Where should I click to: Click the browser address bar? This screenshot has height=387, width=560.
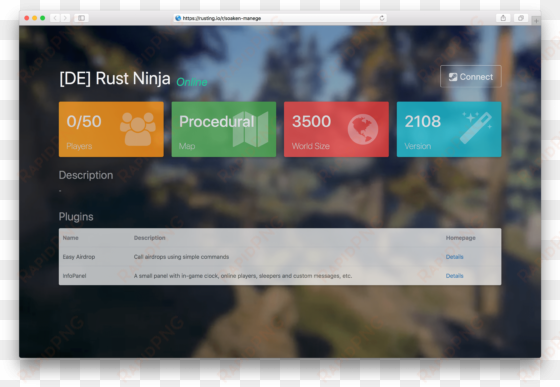click(280, 18)
